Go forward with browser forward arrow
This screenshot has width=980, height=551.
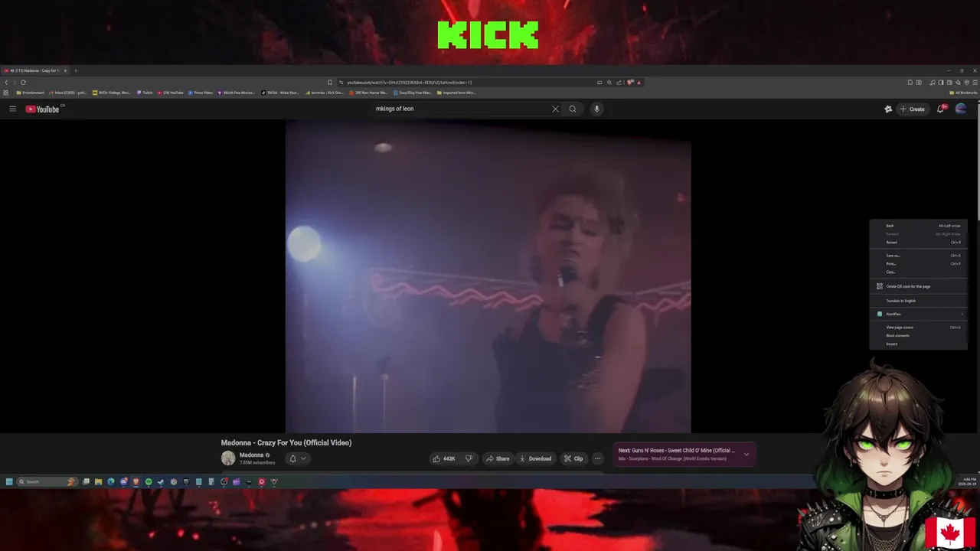(x=15, y=82)
